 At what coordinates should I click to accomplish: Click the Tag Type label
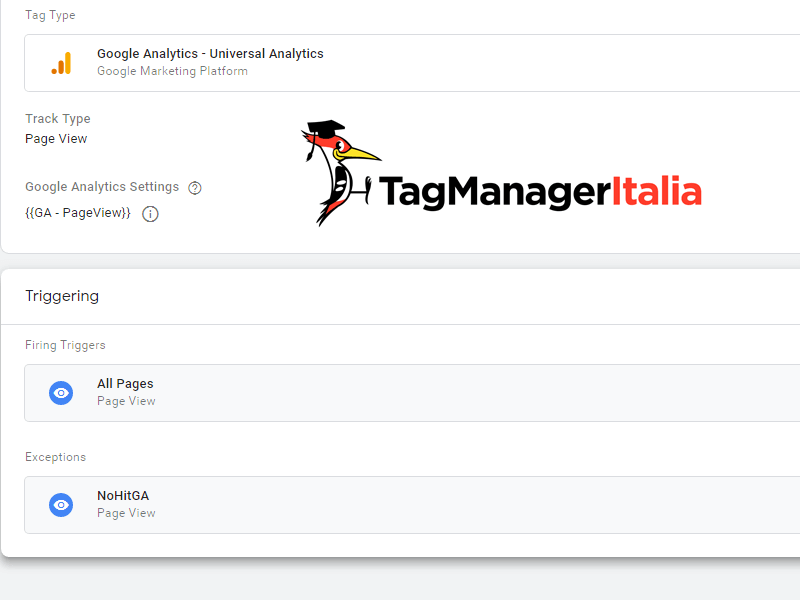(x=50, y=15)
